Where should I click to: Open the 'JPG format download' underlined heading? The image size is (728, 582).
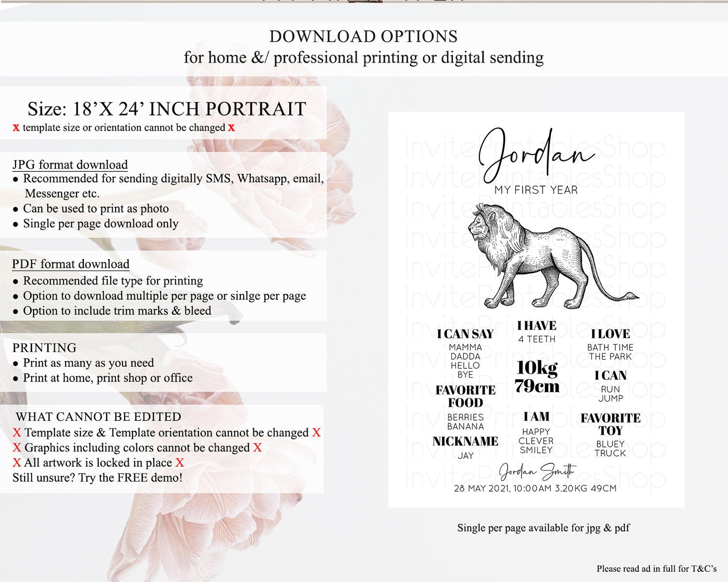(70, 165)
